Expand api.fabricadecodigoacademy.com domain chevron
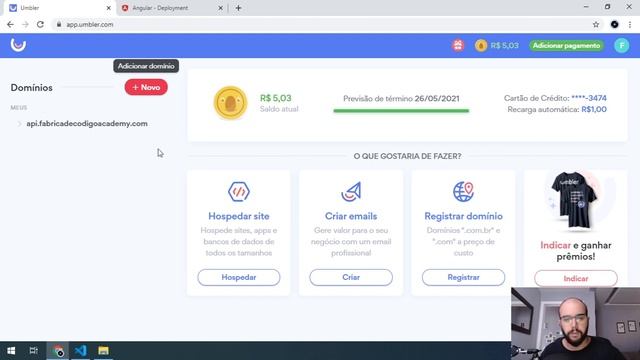 pos(19,124)
